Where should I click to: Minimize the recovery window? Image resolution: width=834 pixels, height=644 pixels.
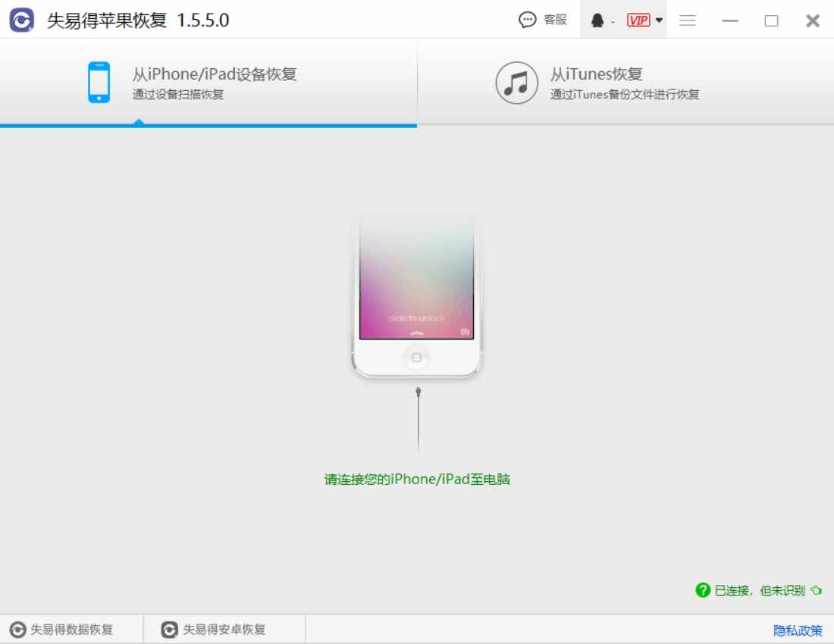tap(729, 20)
